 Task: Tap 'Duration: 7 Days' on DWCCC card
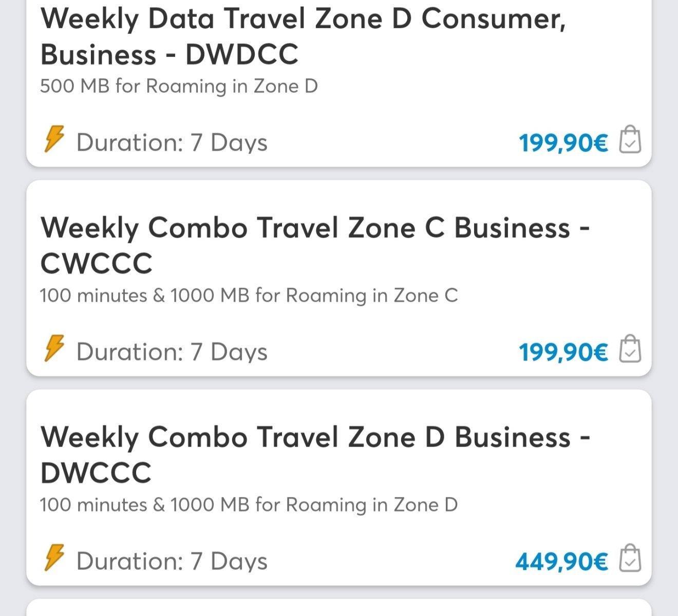tap(172, 562)
